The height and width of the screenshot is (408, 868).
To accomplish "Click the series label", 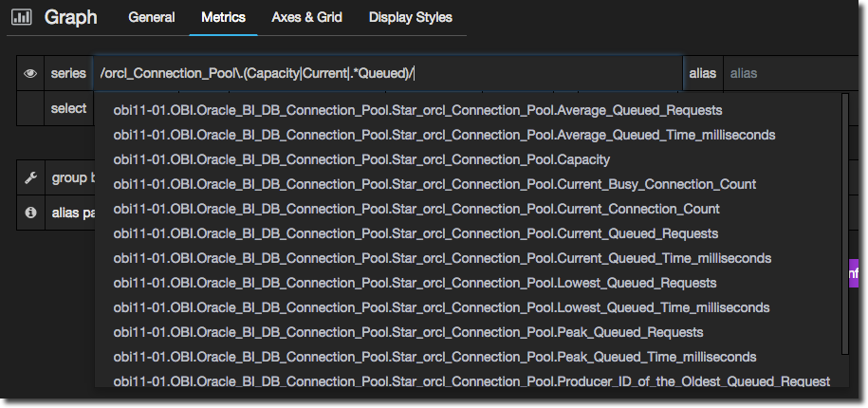I will (68, 73).
